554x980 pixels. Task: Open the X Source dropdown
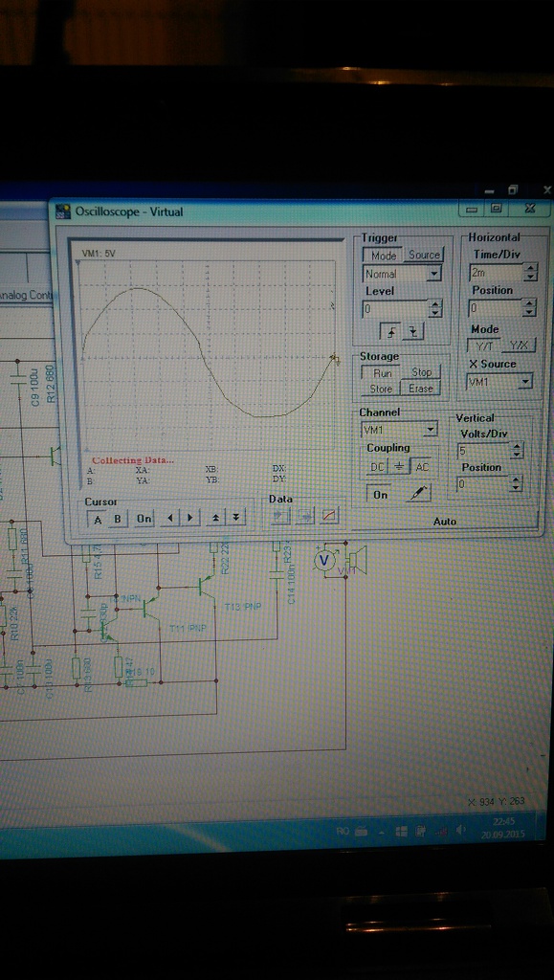click(526, 381)
